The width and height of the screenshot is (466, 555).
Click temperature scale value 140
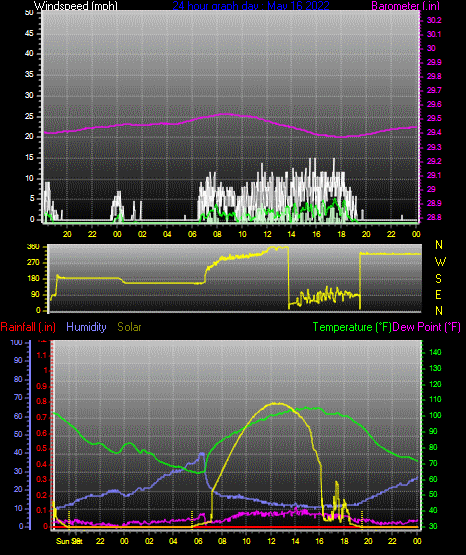coord(435,352)
